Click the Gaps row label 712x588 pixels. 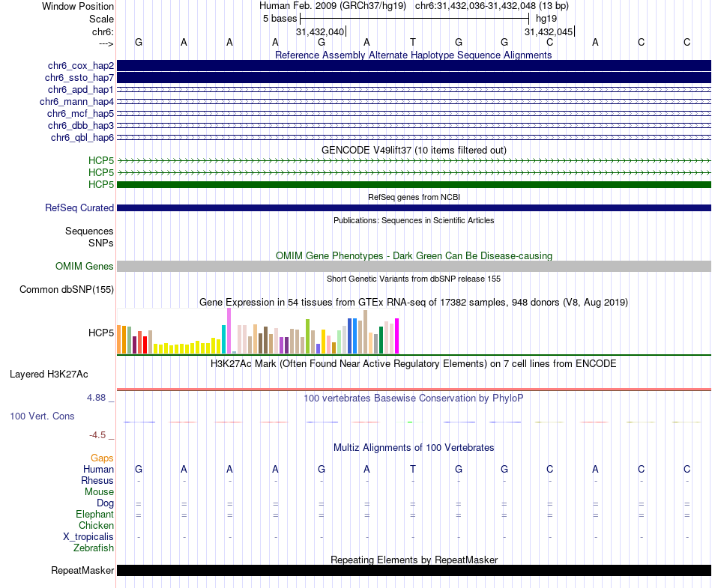click(x=102, y=458)
